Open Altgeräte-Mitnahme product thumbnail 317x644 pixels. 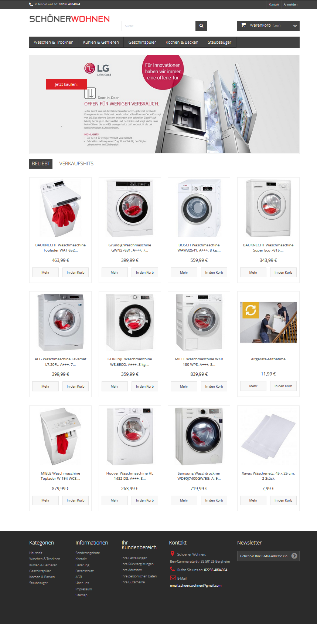pyautogui.click(x=268, y=322)
